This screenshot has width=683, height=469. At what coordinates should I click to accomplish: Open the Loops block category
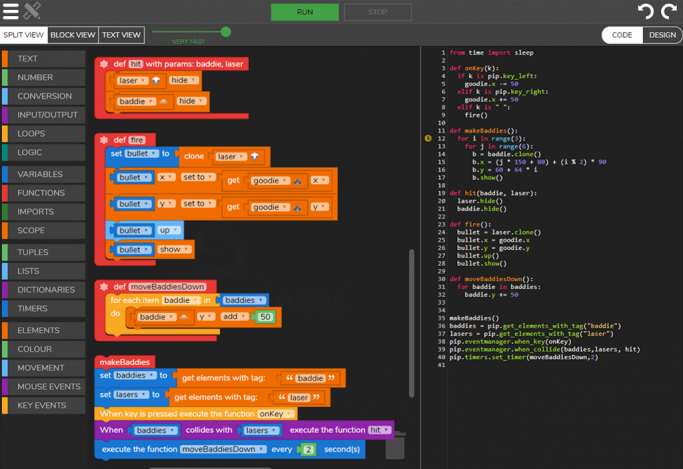pos(44,133)
